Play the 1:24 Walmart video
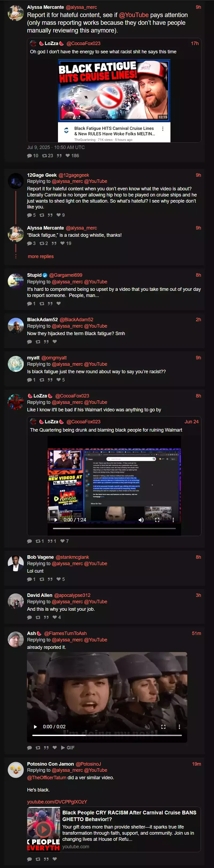Screen dimensions: 214x868 click(x=56, y=520)
